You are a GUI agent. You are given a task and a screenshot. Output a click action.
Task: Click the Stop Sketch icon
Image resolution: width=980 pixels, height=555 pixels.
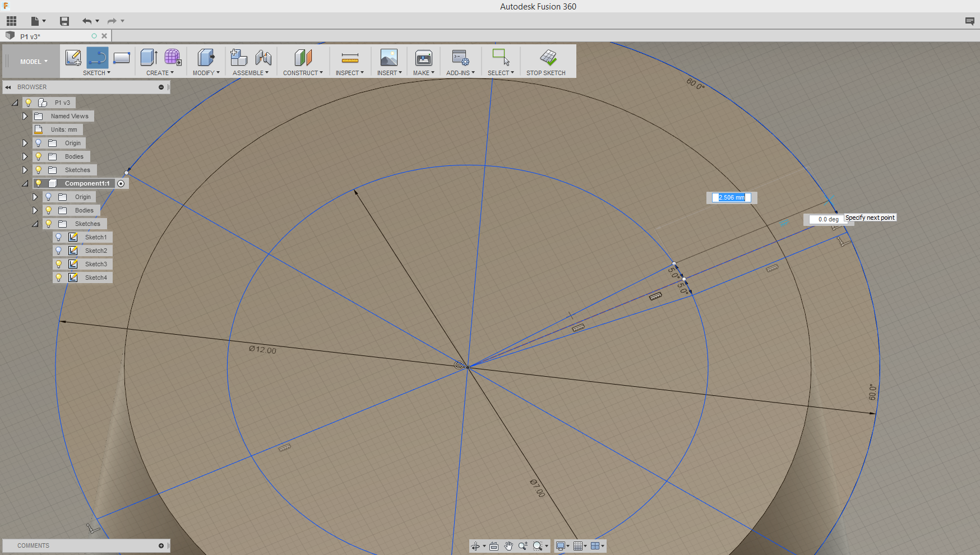click(548, 57)
